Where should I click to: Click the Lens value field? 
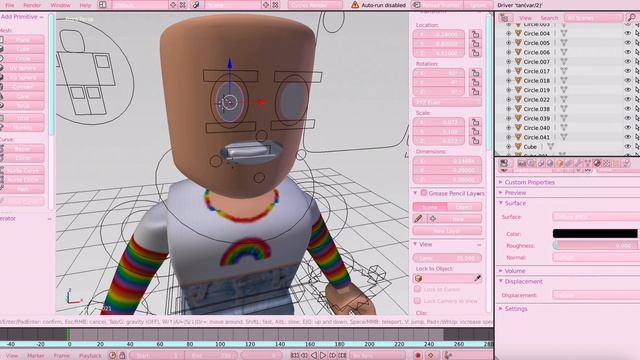[447, 258]
